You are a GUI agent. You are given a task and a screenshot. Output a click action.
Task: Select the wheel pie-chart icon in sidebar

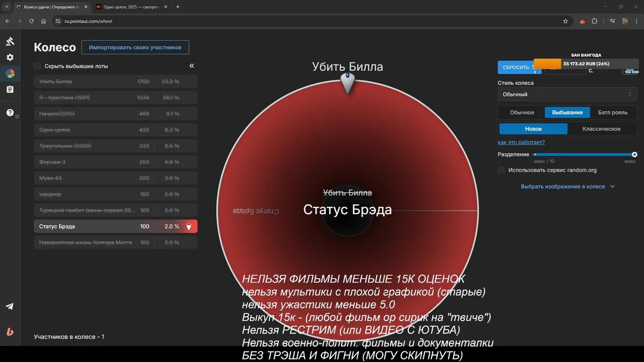click(10, 73)
